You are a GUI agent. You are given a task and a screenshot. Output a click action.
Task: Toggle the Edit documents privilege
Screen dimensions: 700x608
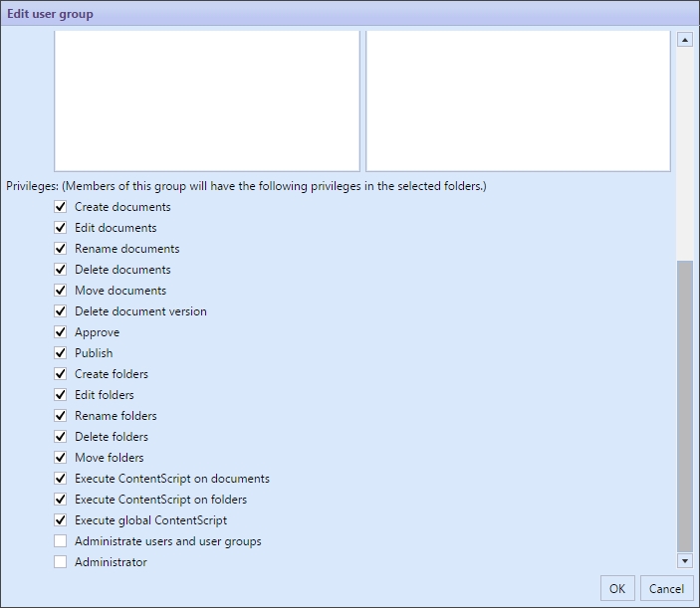pos(61,228)
